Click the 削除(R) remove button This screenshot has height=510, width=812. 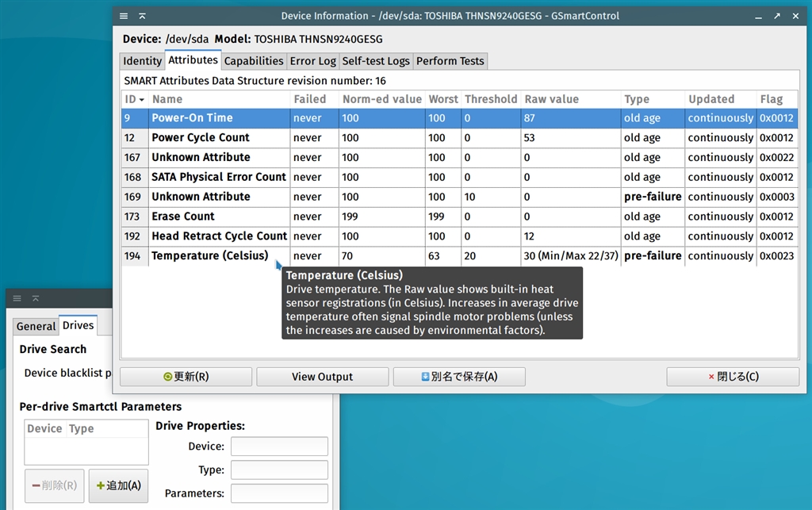(x=55, y=485)
